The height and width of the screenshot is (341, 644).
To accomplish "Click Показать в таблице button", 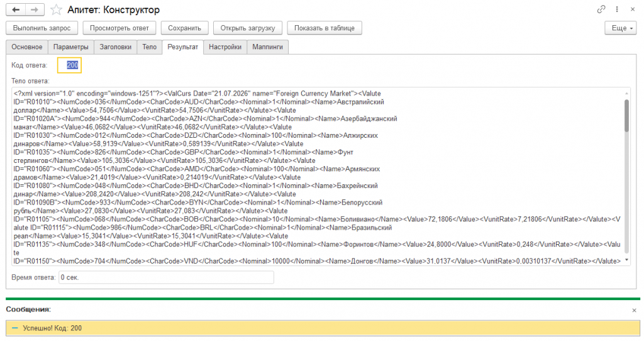I will pos(325,28).
